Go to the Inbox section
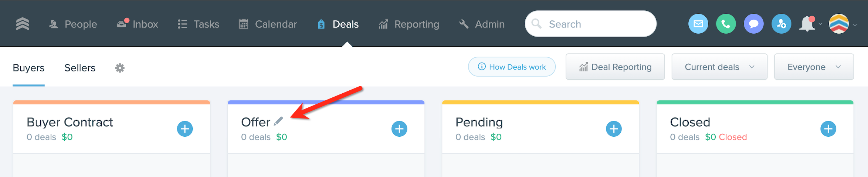 (x=138, y=24)
